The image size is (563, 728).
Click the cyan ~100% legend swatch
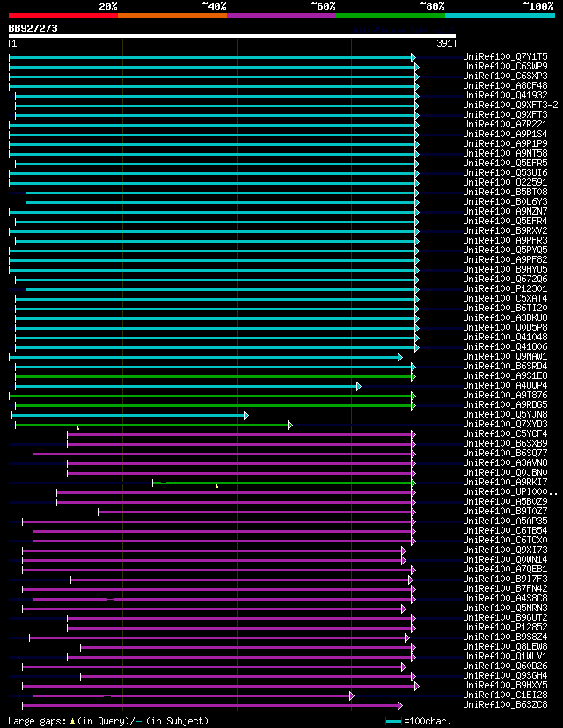[500, 16]
